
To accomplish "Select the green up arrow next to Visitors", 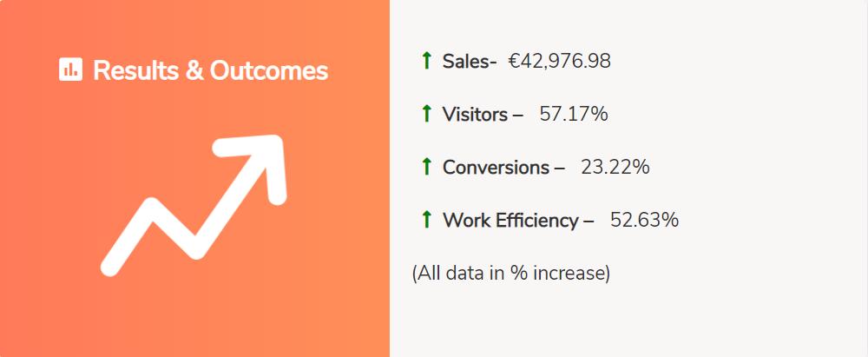I will tap(426, 114).
